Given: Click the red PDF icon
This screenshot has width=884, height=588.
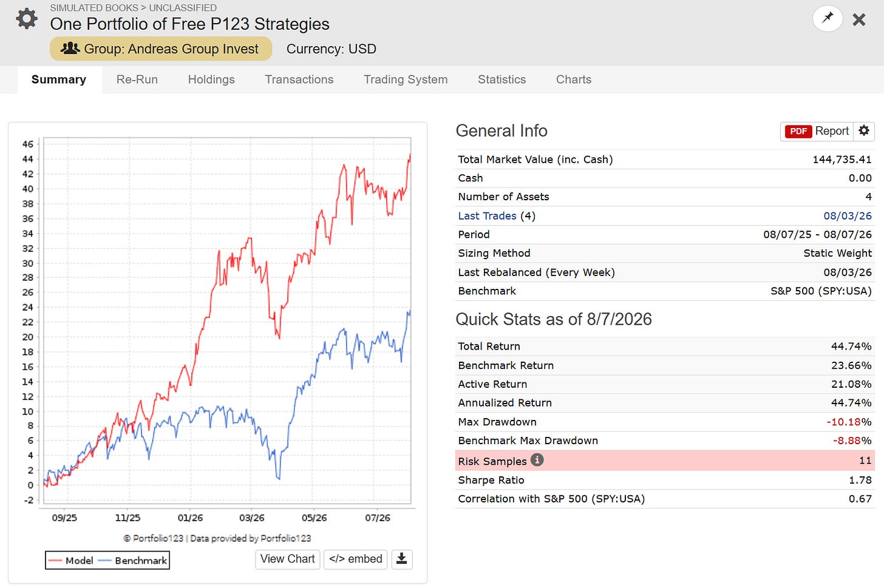Looking at the screenshot, I should pyautogui.click(x=798, y=132).
